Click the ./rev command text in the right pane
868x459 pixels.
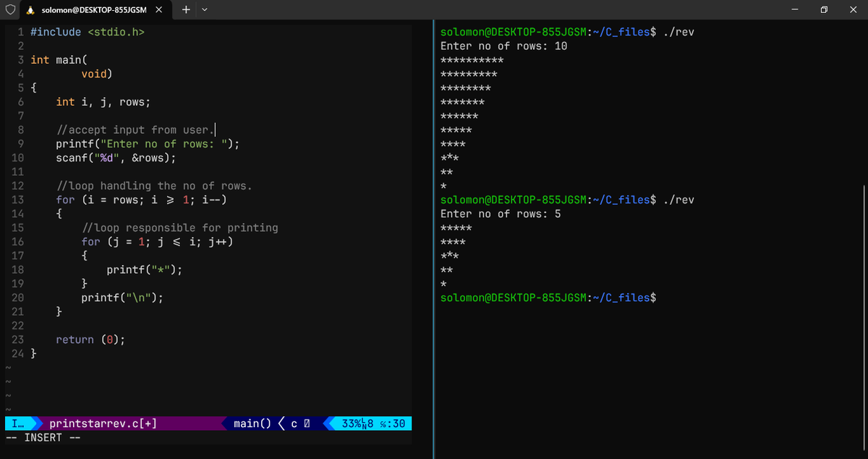pyautogui.click(x=681, y=31)
